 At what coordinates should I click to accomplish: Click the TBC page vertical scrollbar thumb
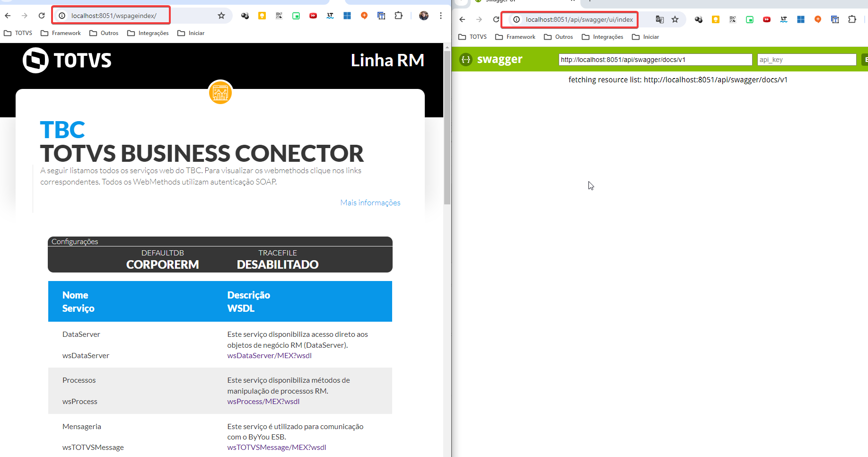coord(447,128)
